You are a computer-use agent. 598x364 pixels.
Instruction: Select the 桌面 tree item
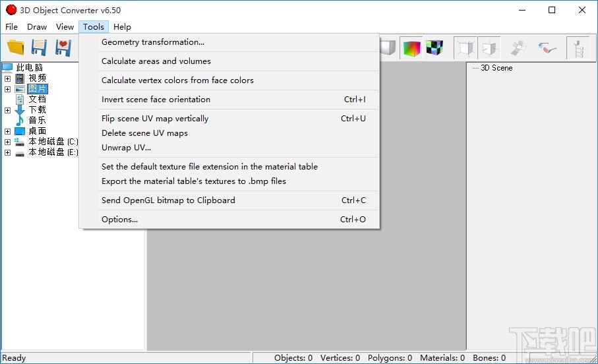(x=38, y=131)
